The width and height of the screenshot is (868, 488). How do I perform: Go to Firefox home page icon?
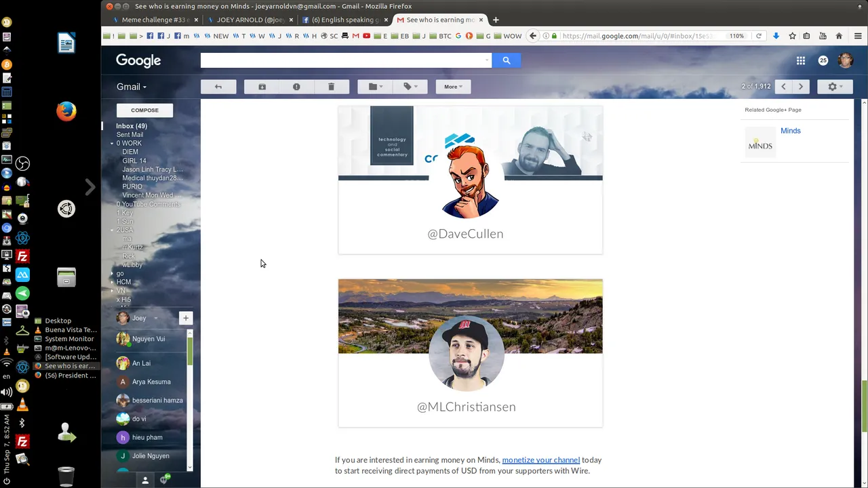tap(839, 36)
